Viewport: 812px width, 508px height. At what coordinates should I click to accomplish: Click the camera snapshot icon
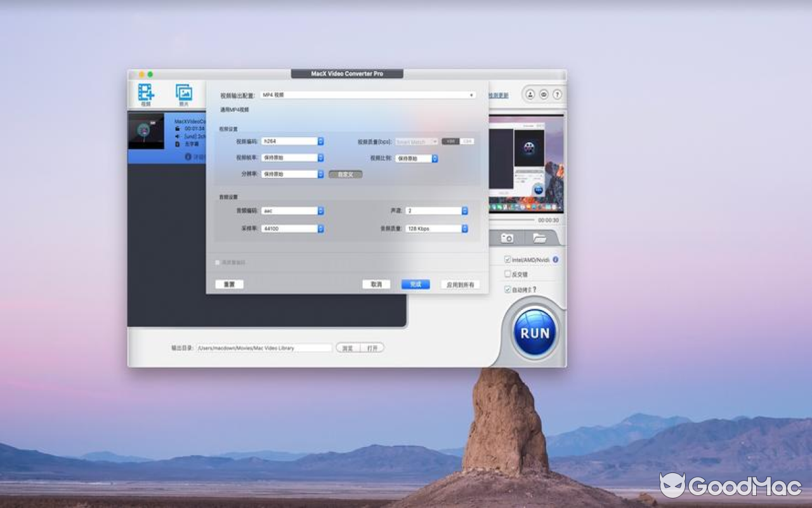(507, 237)
